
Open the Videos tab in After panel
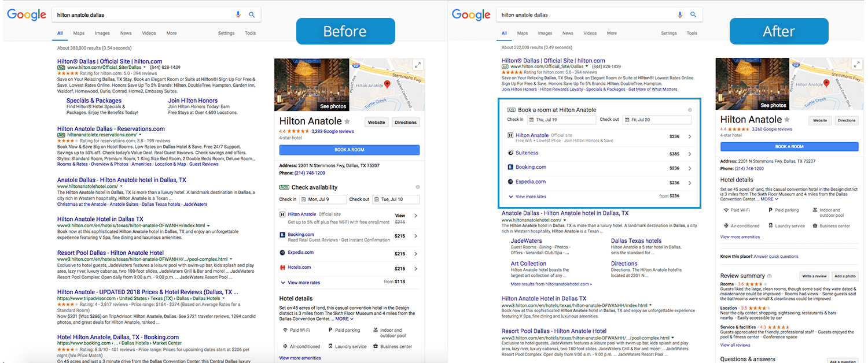590,34
